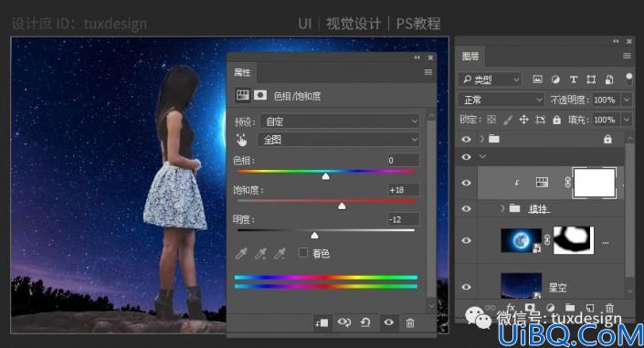Create new layer at Layers panel bottom
The image size is (644, 348).
click(590, 307)
